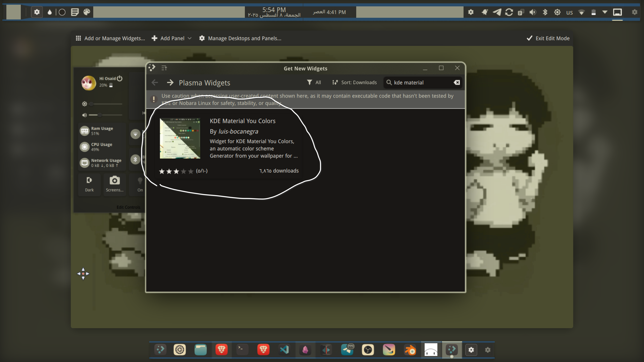Clear the search text with the backspace icon

click(457, 82)
